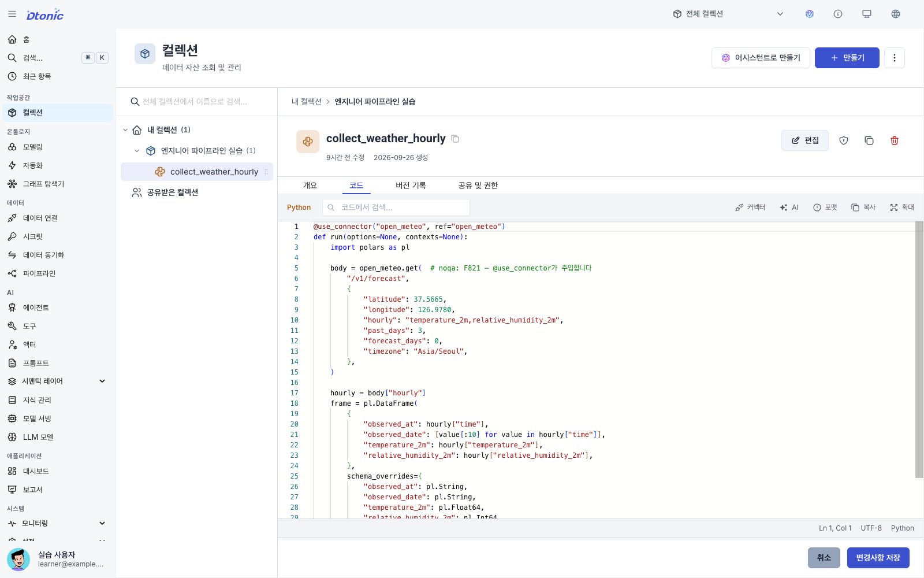Image resolution: width=924 pixels, height=578 pixels.
Task: Open the 전체 컬렉션 dropdown
Action: pos(729,14)
